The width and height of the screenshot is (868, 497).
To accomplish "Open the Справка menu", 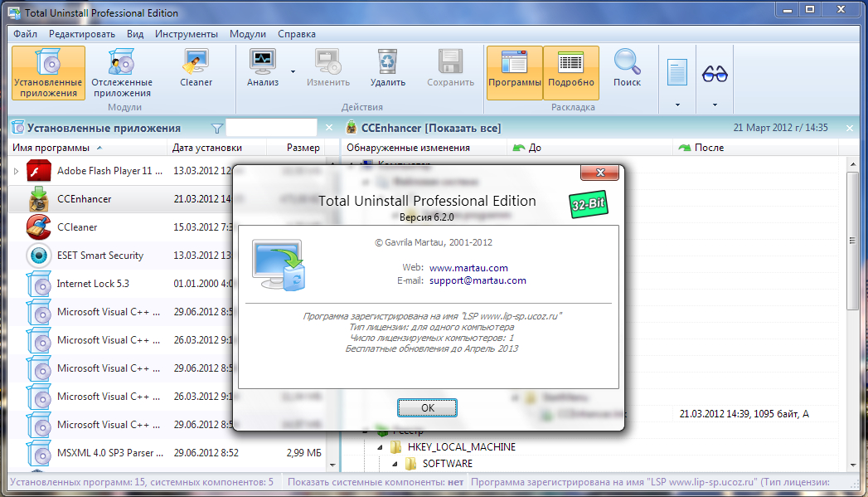I will point(297,34).
